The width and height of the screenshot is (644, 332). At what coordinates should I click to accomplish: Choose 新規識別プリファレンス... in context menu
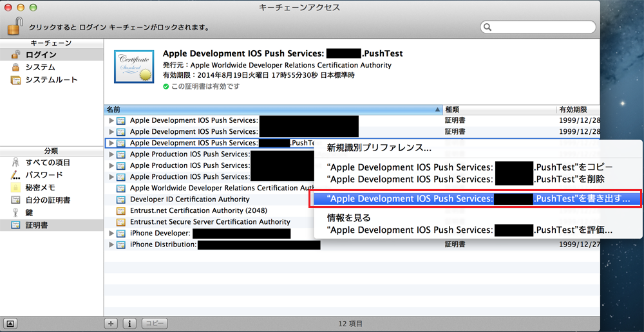tap(477, 148)
